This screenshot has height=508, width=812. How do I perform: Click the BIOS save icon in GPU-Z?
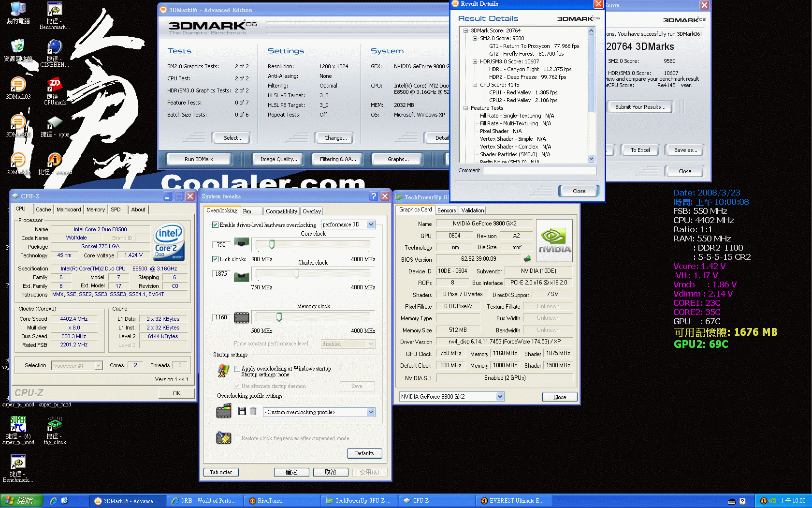527,259
